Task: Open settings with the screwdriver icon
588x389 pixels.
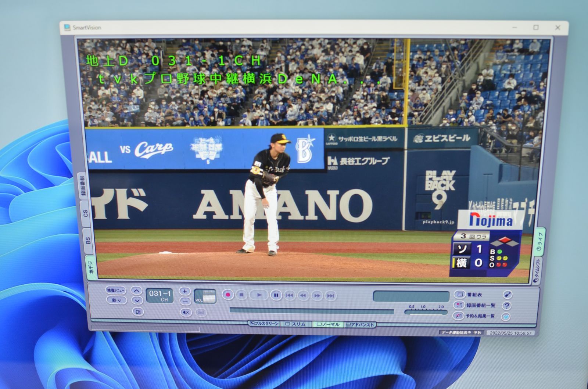Action: [507, 295]
